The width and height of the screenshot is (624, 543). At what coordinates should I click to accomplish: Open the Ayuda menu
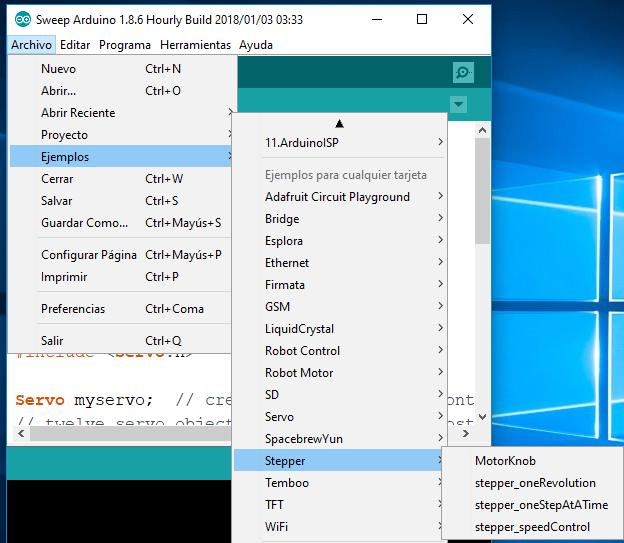point(255,45)
